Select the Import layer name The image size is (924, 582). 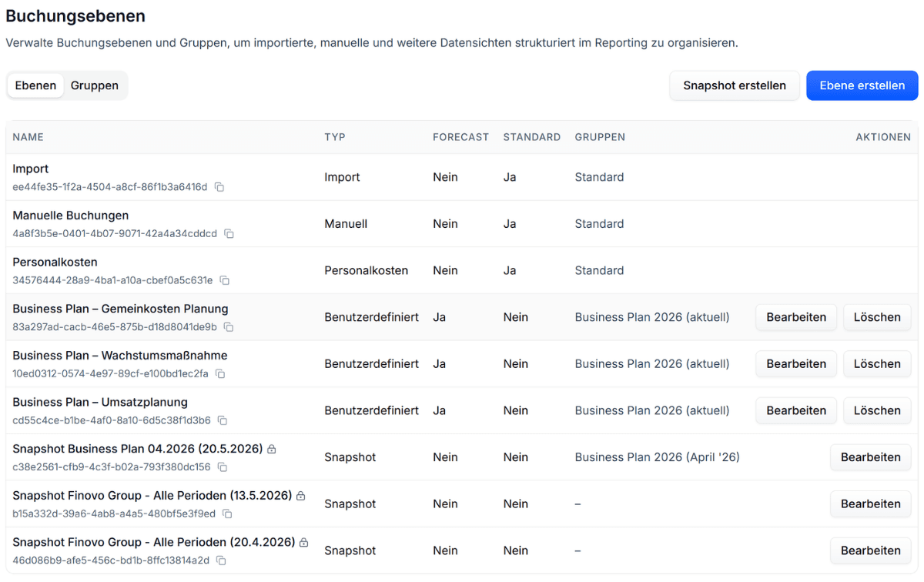31,169
